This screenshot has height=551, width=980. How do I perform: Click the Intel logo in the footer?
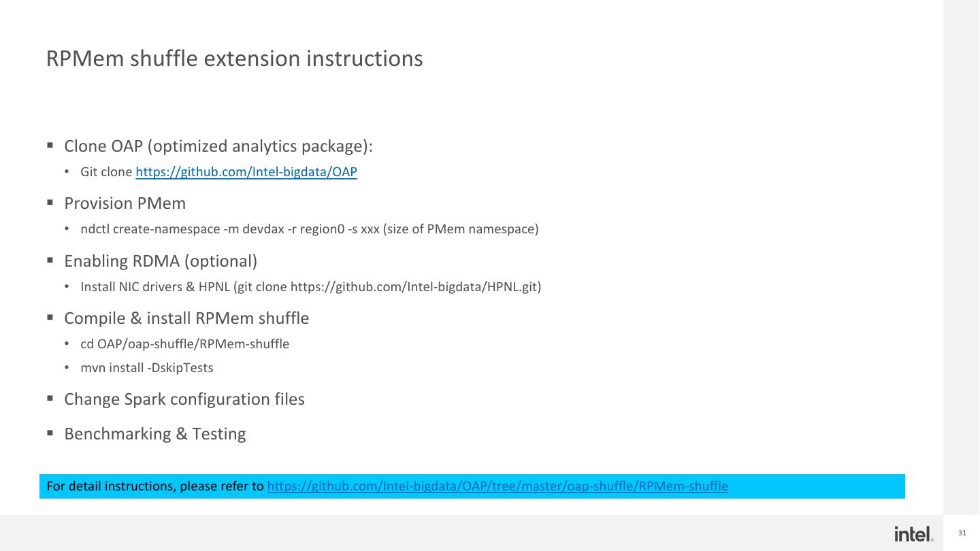[x=913, y=534]
